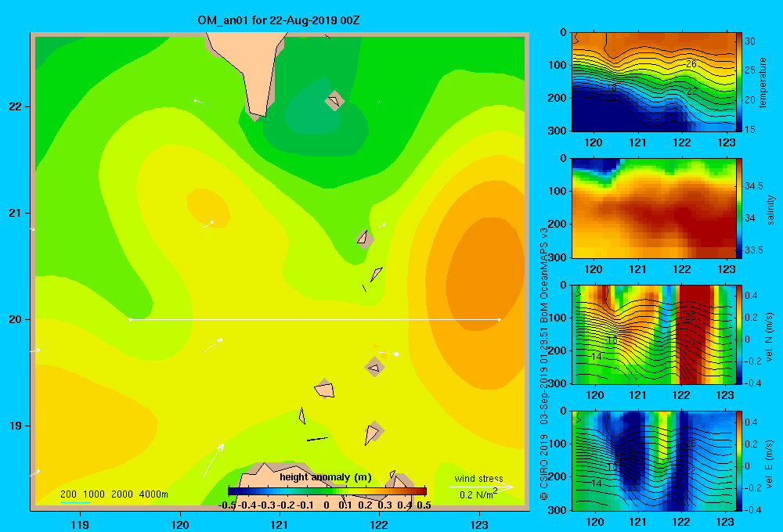The width and height of the screenshot is (783, 532).
Task: Click the orange high anomaly eddy near 123E
Action: click(485, 275)
